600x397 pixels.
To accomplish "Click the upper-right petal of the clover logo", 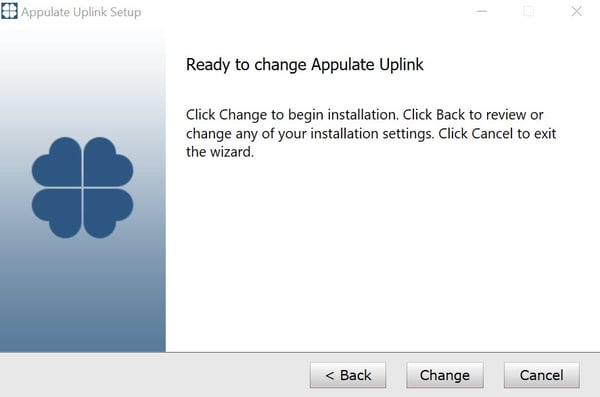I will pyautogui.click(x=108, y=162).
